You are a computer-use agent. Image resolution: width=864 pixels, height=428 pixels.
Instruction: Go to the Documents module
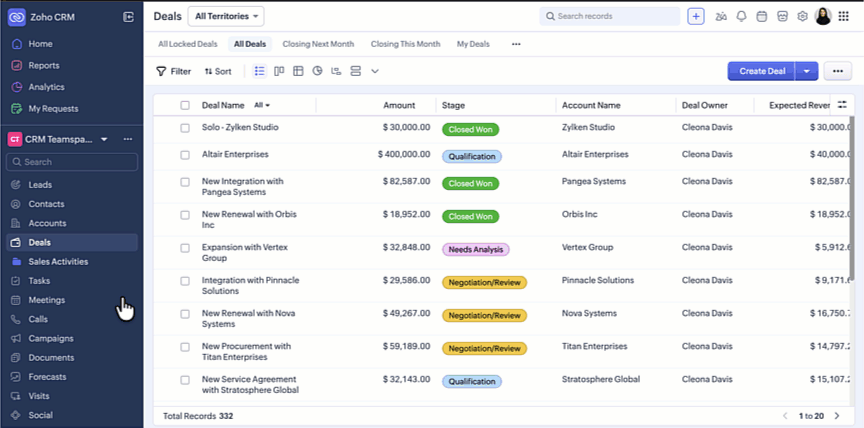[x=51, y=358]
